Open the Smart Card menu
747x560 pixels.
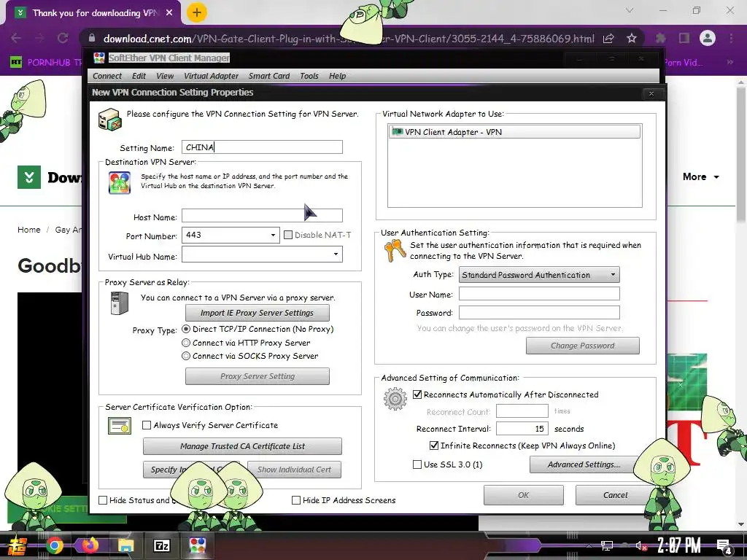point(269,76)
